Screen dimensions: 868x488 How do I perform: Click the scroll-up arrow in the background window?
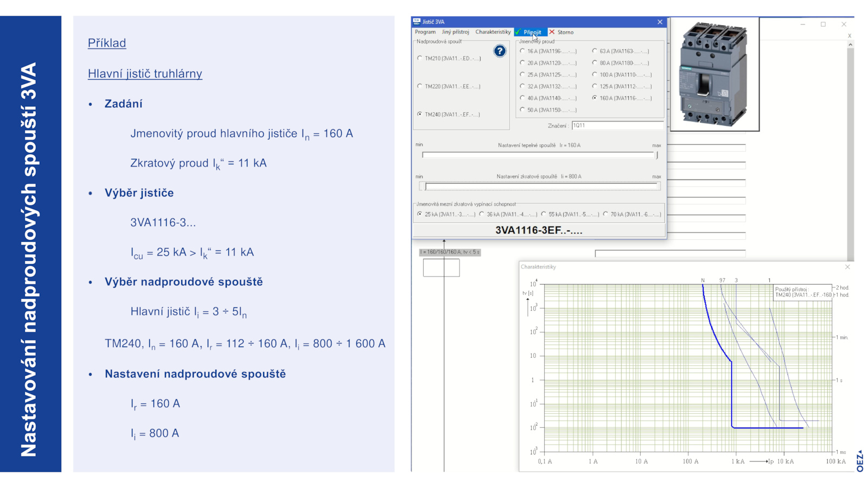[x=850, y=44]
